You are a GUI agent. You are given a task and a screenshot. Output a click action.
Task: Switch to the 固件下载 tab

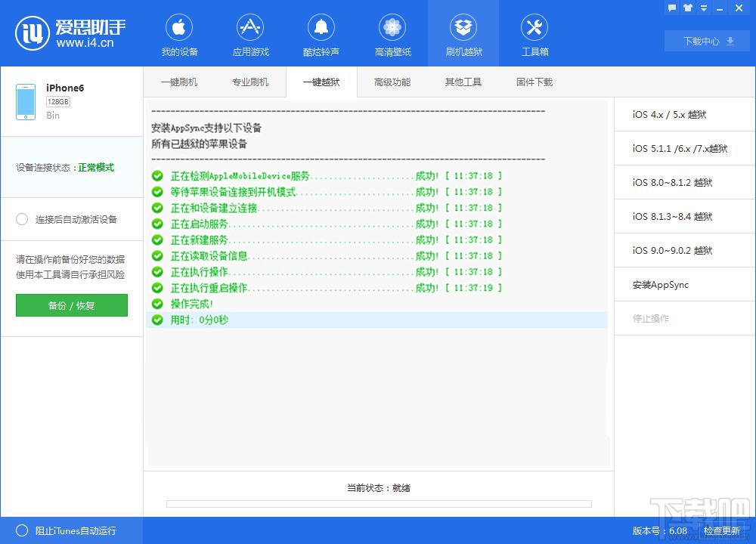pos(534,82)
